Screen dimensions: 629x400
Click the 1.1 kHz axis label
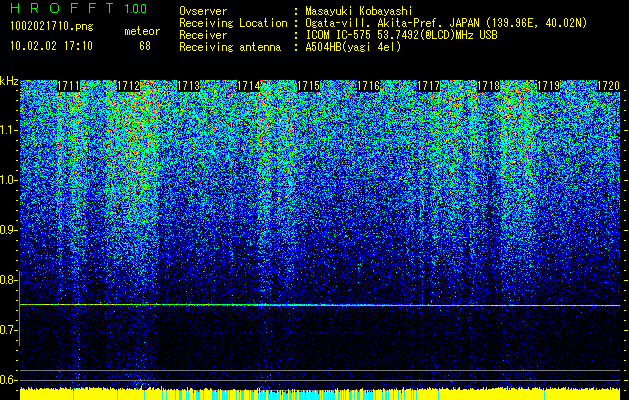click(8, 130)
